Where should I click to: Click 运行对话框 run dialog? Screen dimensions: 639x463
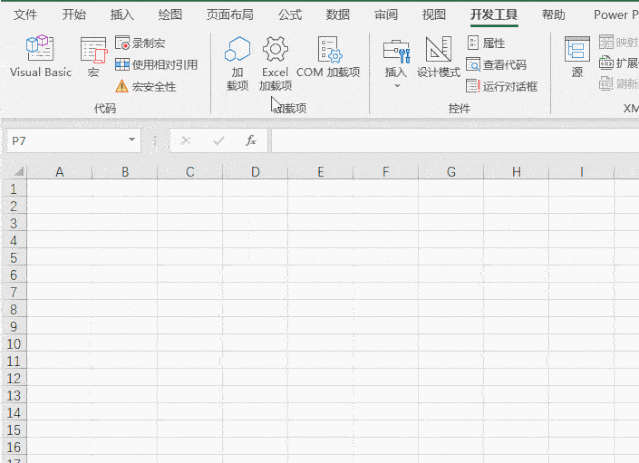click(x=502, y=86)
